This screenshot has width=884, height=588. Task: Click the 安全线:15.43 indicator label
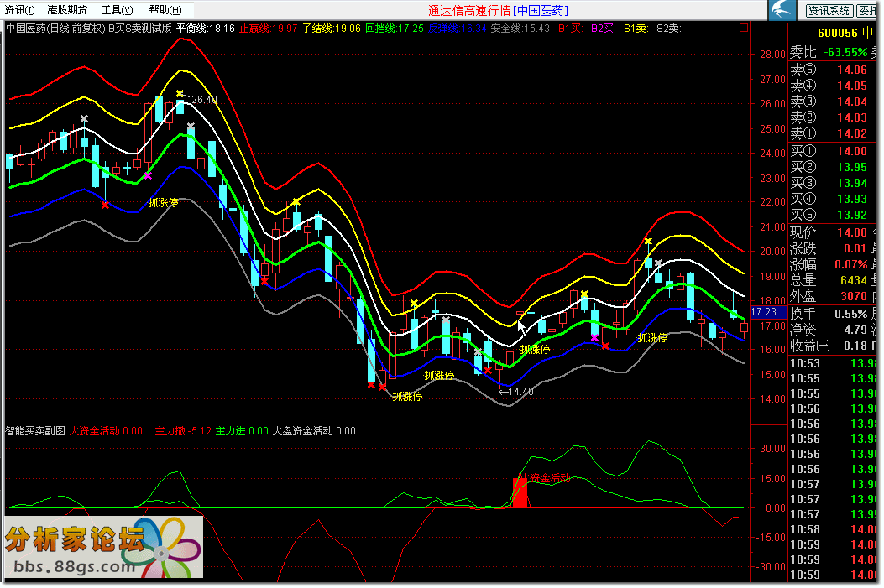[x=520, y=29]
